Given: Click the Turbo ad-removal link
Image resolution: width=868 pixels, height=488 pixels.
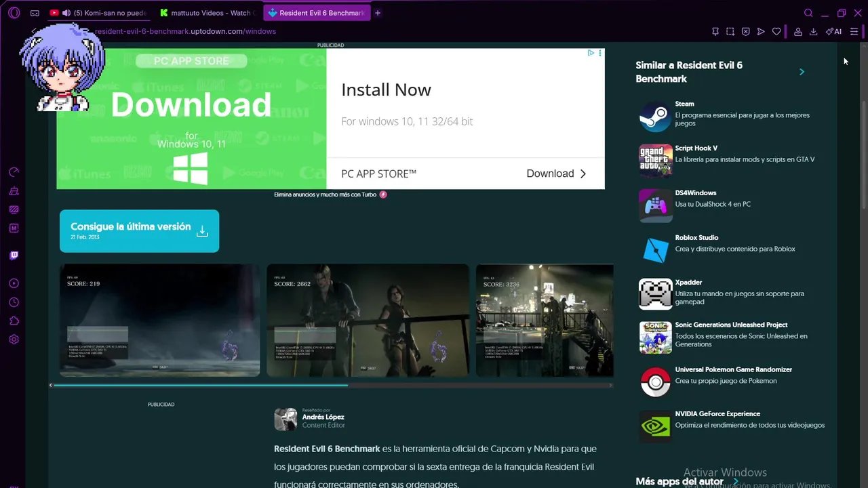Looking at the screenshot, I should [x=330, y=195].
